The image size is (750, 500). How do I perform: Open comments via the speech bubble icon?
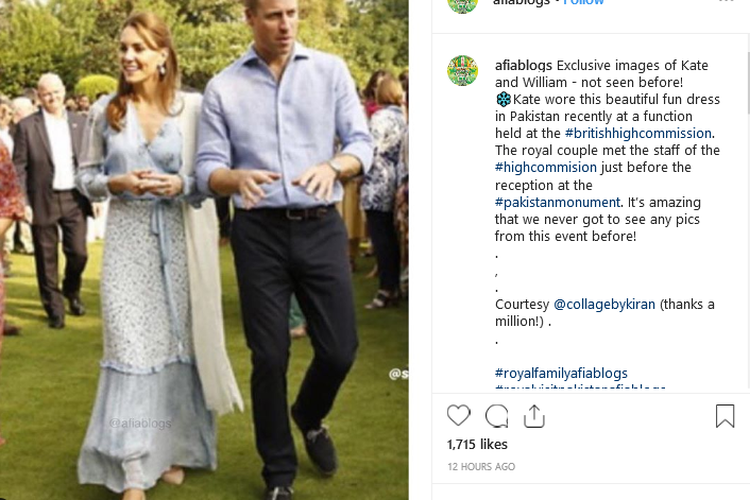(x=496, y=415)
